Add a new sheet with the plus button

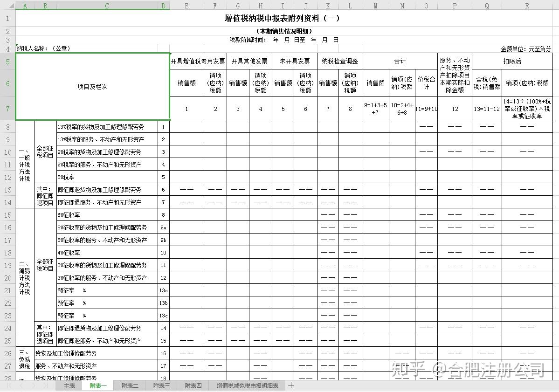[291, 385]
